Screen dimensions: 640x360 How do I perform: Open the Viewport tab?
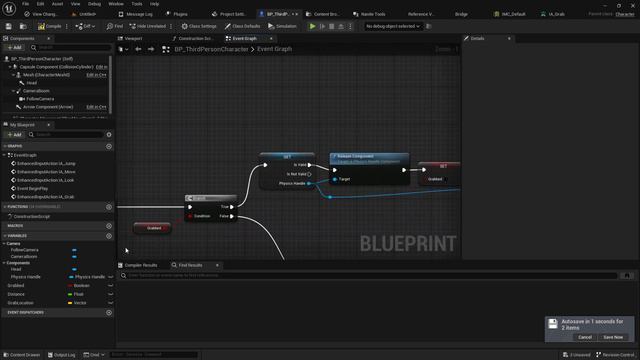coord(130,38)
